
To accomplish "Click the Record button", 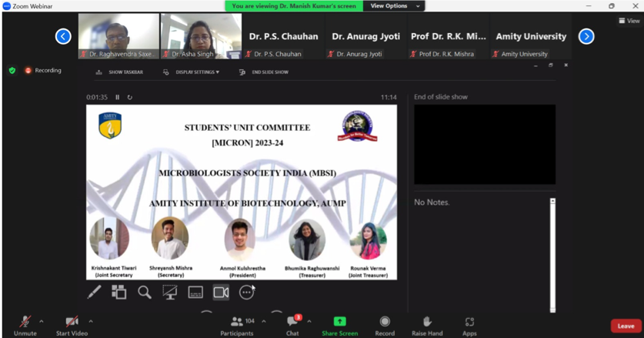I will tap(385, 326).
